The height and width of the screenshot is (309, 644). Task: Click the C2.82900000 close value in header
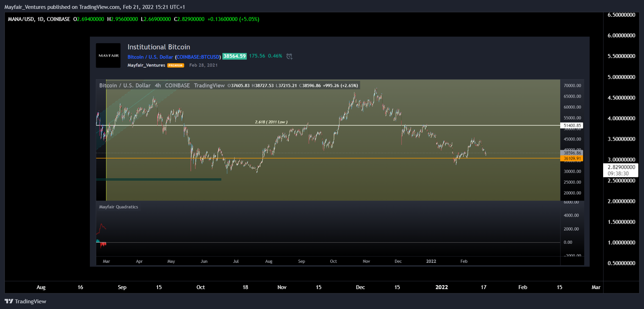tap(189, 19)
